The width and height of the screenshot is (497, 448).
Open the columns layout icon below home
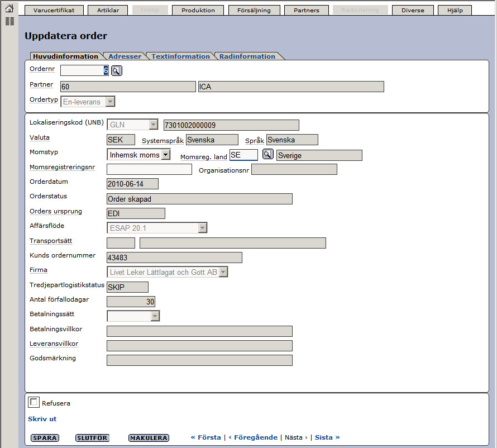[9, 21]
